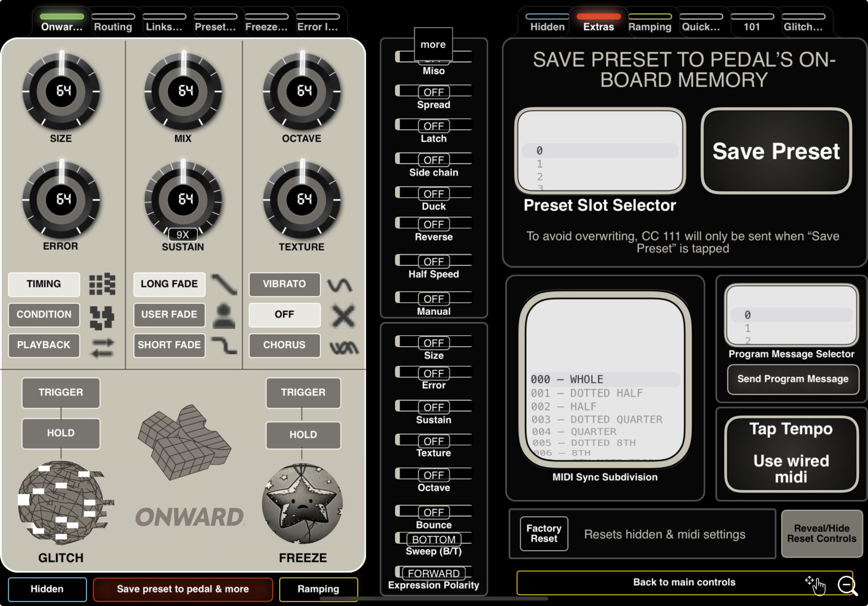Click the Save Preset button
This screenshot has width=868, height=606.
click(776, 151)
